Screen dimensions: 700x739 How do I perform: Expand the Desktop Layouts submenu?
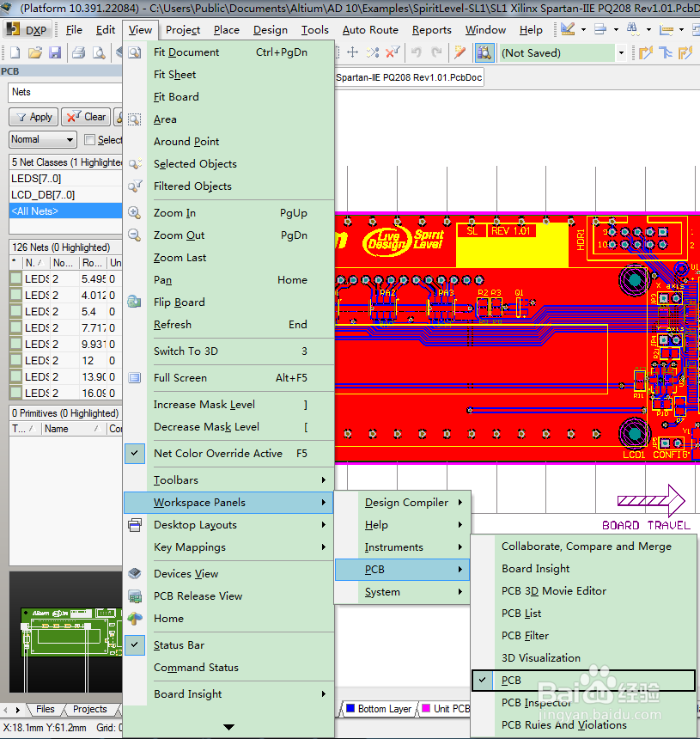pos(229,524)
